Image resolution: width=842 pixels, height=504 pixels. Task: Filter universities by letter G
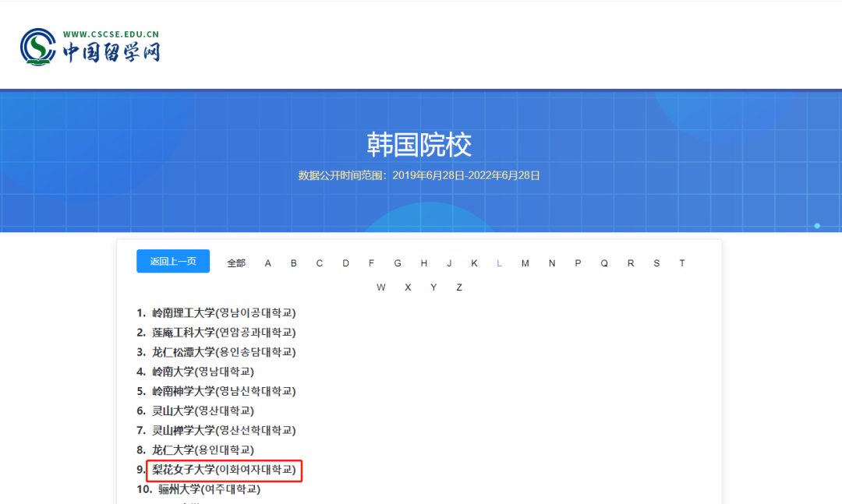398,263
